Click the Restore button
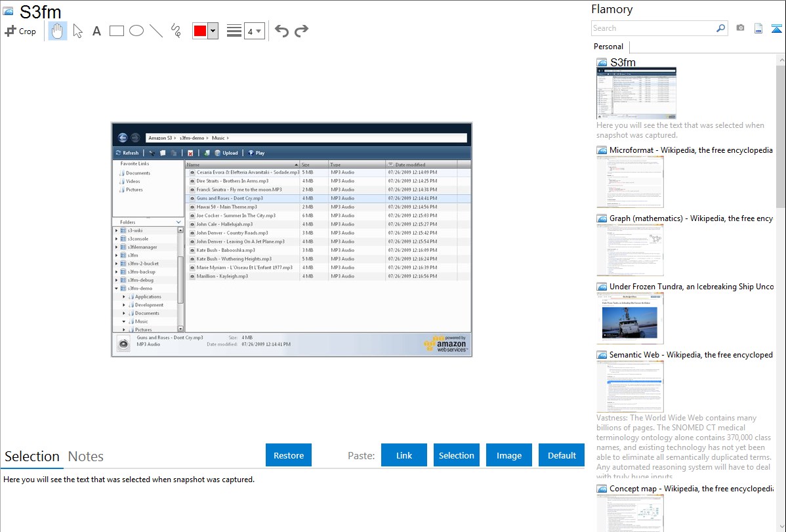Image resolution: width=786 pixels, height=532 pixels. tap(289, 455)
